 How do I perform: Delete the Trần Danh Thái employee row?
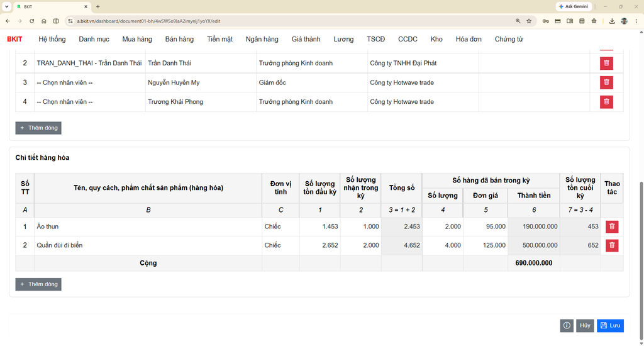(x=606, y=64)
